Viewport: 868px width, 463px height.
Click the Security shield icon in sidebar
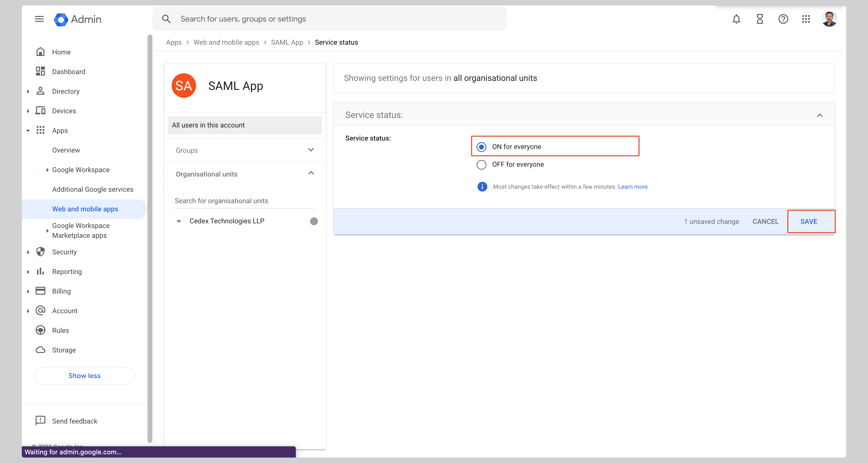pyautogui.click(x=40, y=252)
